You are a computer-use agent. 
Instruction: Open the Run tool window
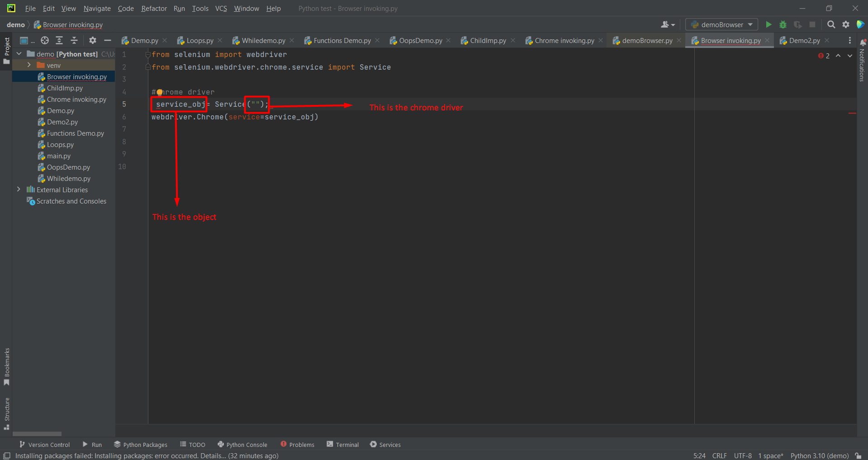92,445
